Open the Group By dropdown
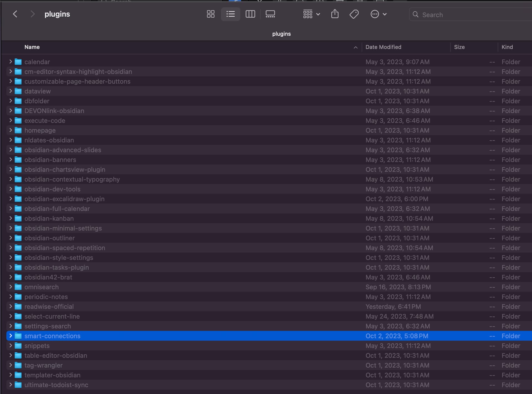The width and height of the screenshot is (532, 394). pyautogui.click(x=311, y=14)
